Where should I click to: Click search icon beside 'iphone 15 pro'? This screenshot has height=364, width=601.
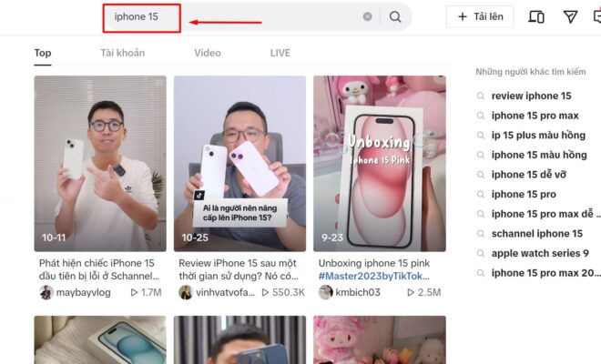[480, 194]
